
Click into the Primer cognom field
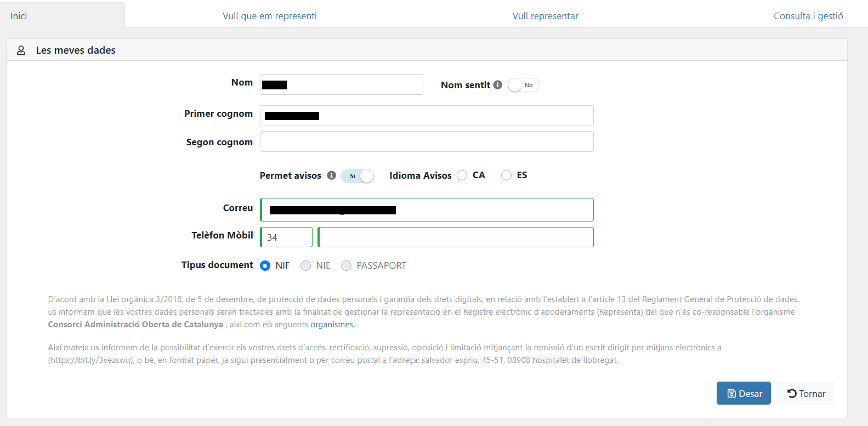[x=427, y=116]
